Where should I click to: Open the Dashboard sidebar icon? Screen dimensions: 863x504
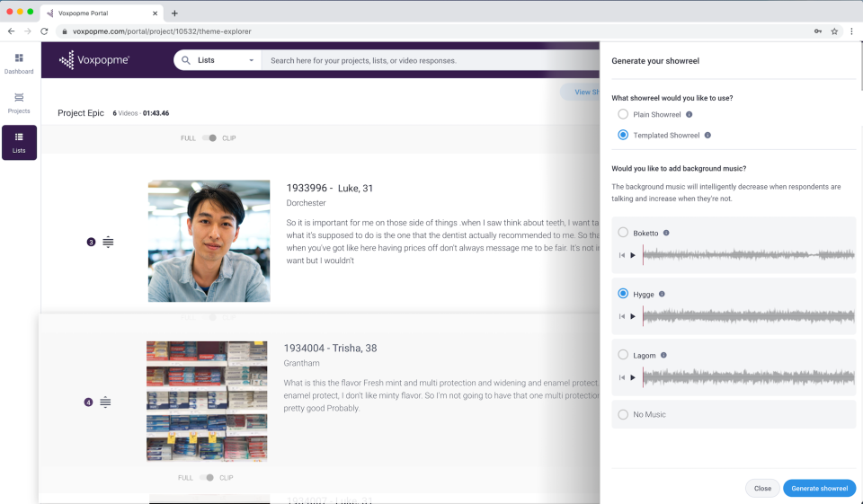19,63
